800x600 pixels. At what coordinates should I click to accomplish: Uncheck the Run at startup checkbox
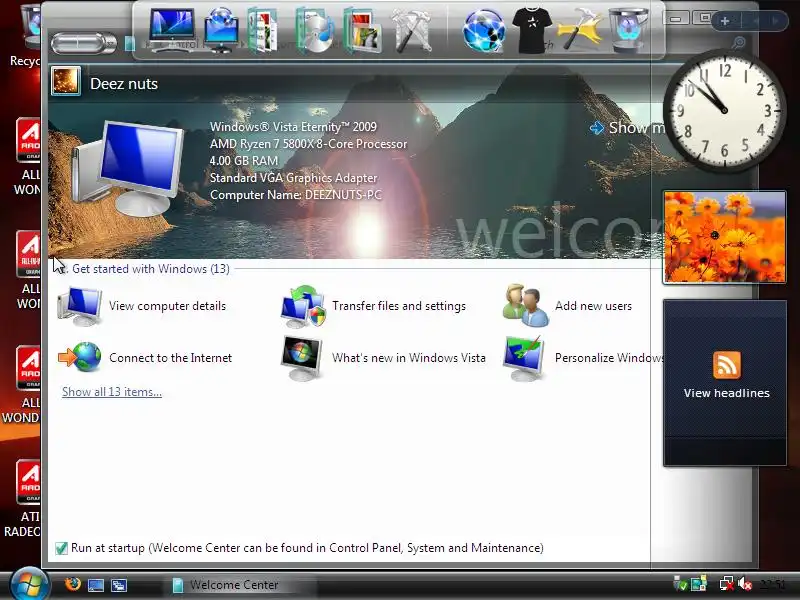61,548
